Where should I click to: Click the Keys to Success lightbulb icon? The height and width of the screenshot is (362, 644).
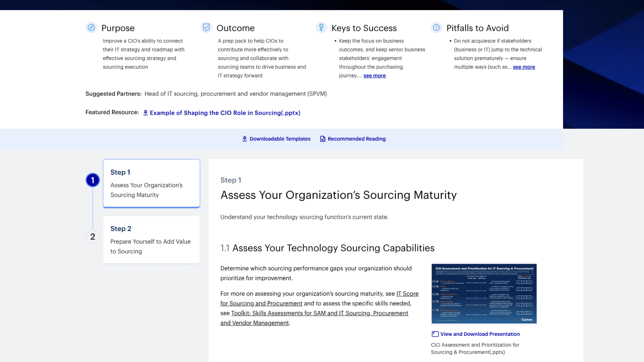[321, 27]
